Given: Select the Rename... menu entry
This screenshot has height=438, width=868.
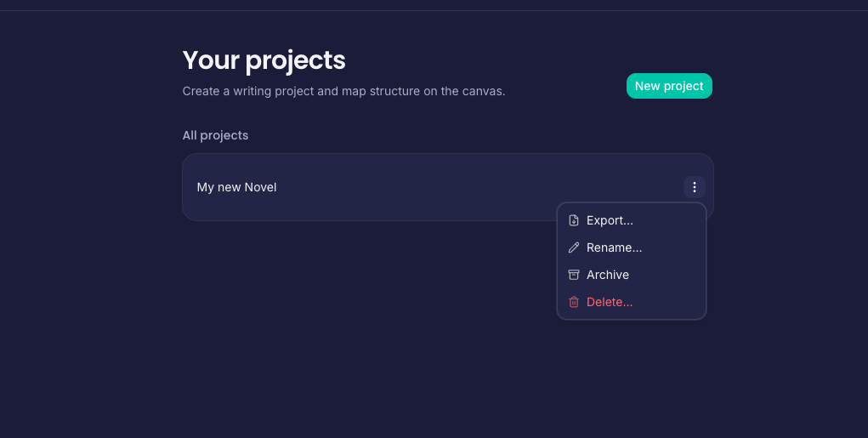Looking at the screenshot, I should pos(614,247).
